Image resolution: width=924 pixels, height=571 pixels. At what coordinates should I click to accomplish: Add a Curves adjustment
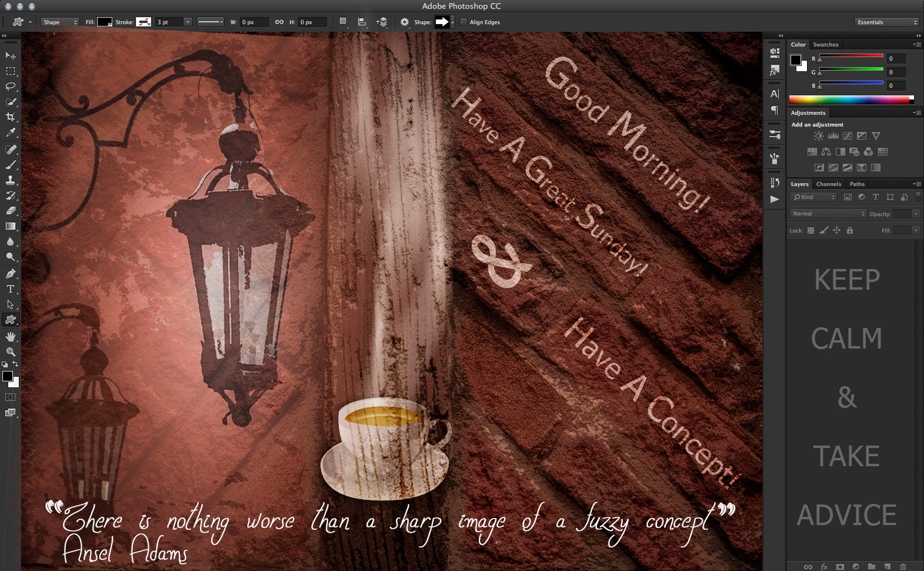coord(848,136)
